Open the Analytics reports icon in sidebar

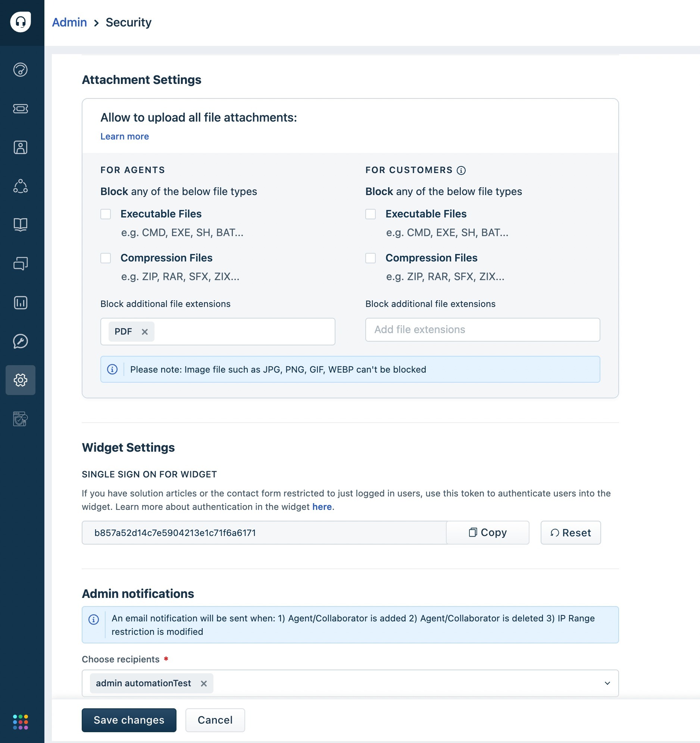[21, 302]
